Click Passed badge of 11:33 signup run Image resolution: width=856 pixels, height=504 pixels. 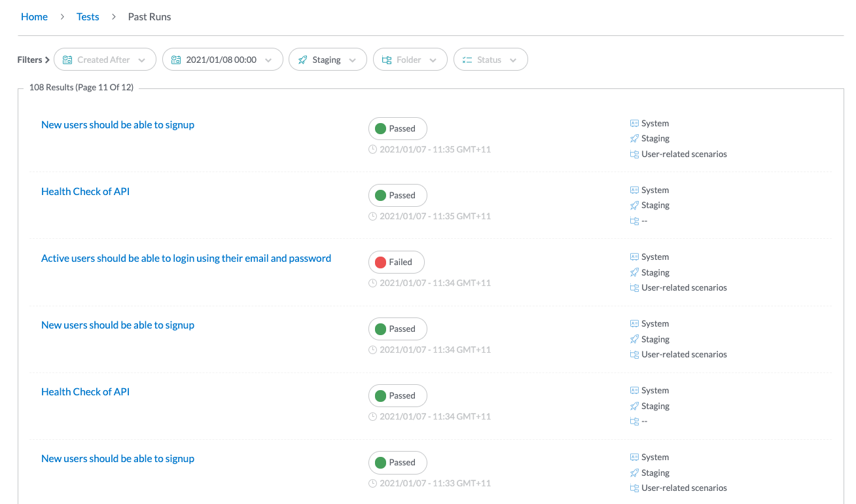point(398,462)
